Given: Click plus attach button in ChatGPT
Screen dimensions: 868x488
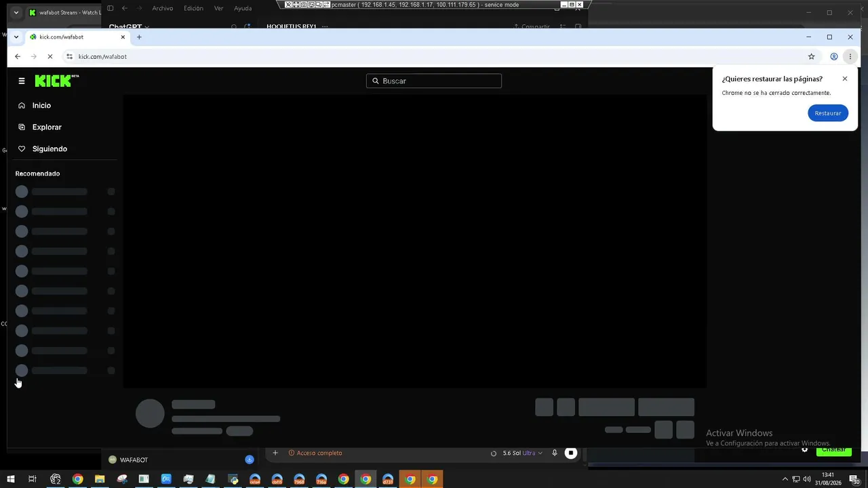Looking at the screenshot, I should coord(275,453).
